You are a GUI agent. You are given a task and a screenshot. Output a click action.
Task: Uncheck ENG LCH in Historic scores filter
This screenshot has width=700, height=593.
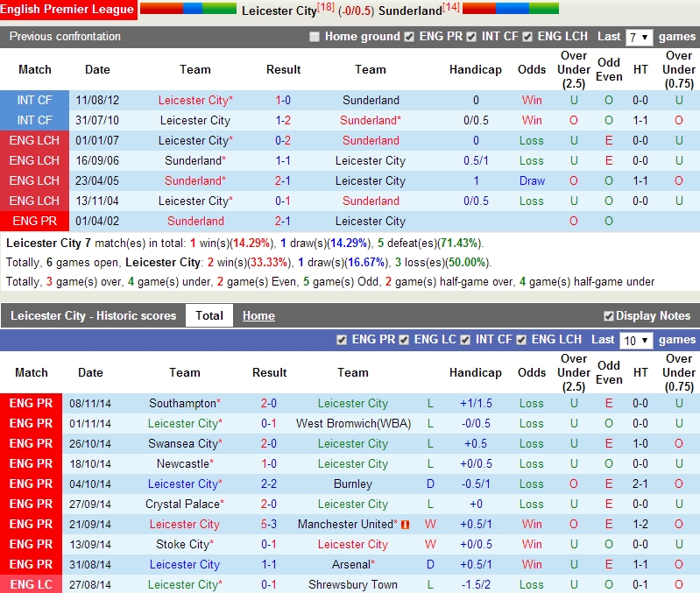click(521, 340)
